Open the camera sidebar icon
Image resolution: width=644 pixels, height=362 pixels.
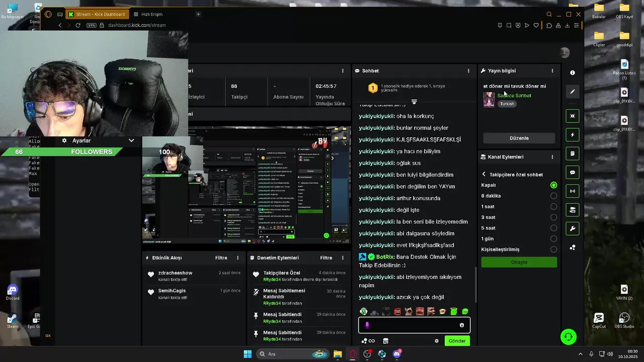pyautogui.click(x=573, y=210)
